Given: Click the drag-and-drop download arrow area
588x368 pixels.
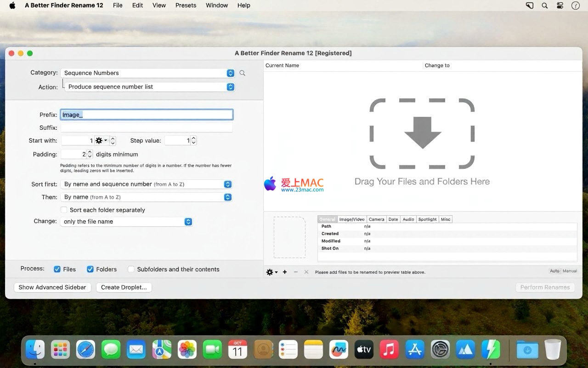Looking at the screenshot, I should point(422,133).
